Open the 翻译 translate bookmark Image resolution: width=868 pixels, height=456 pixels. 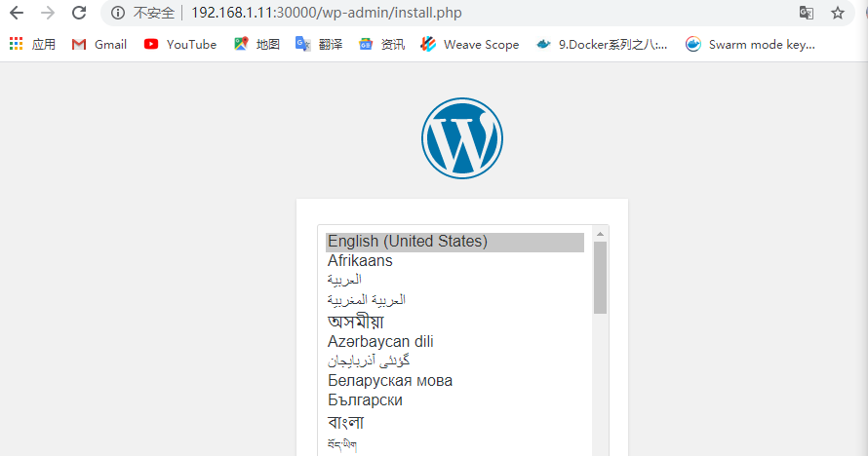[319, 44]
